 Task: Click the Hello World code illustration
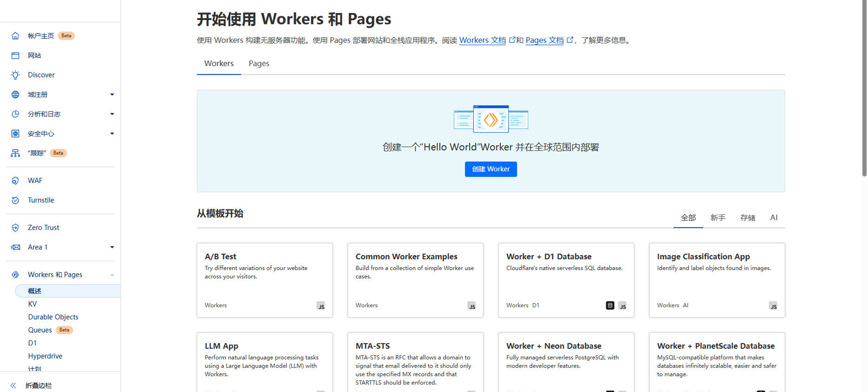point(491,119)
